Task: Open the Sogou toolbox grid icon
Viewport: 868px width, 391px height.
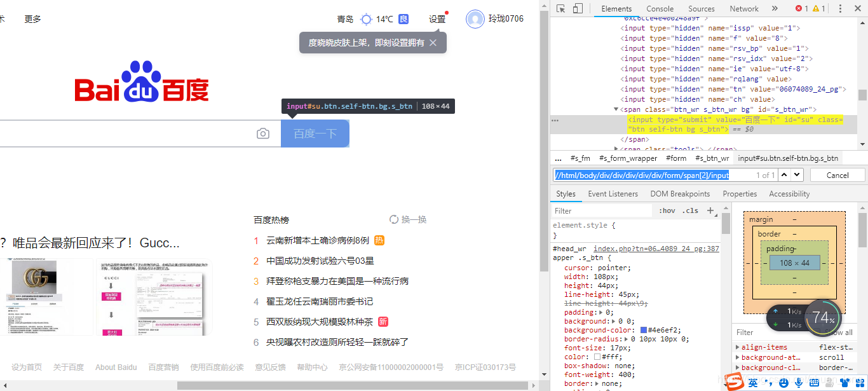Action: pos(860,382)
